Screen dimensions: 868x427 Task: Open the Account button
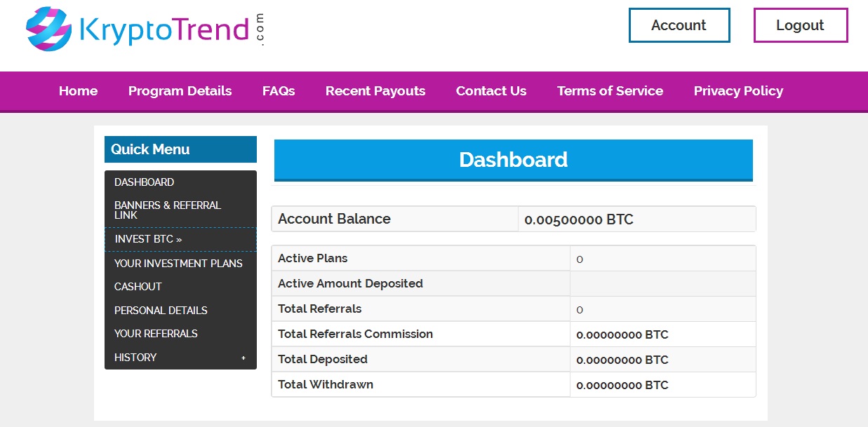679,25
